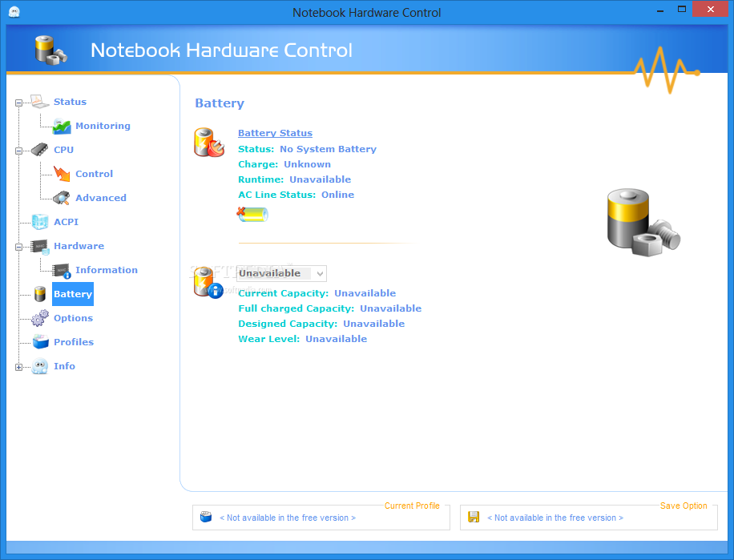The height and width of the screenshot is (560, 734).
Task: Open the Profiles section
Action: (74, 342)
